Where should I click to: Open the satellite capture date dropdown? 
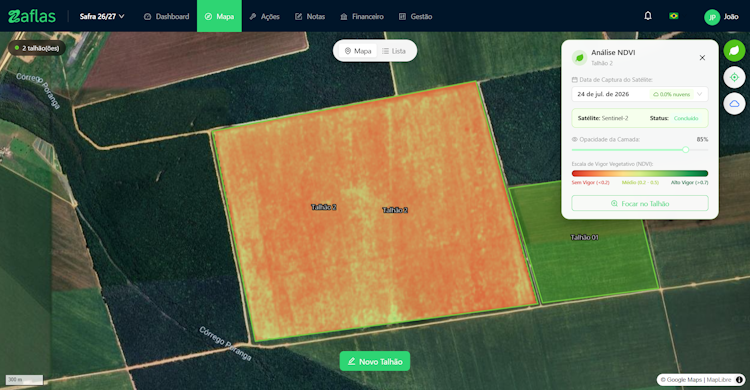point(640,94)
